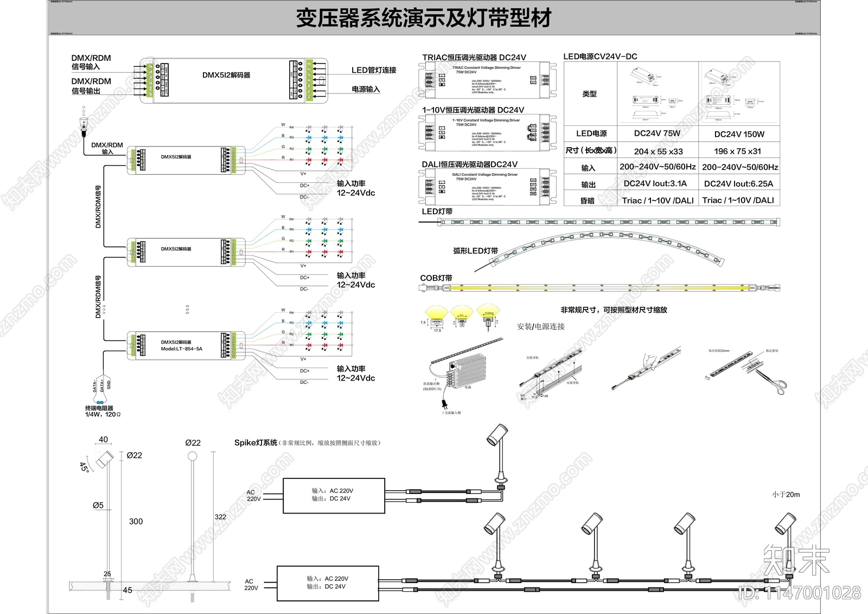Click the LED灯带 label
The image size is (868, 614).
pos(437,211)
